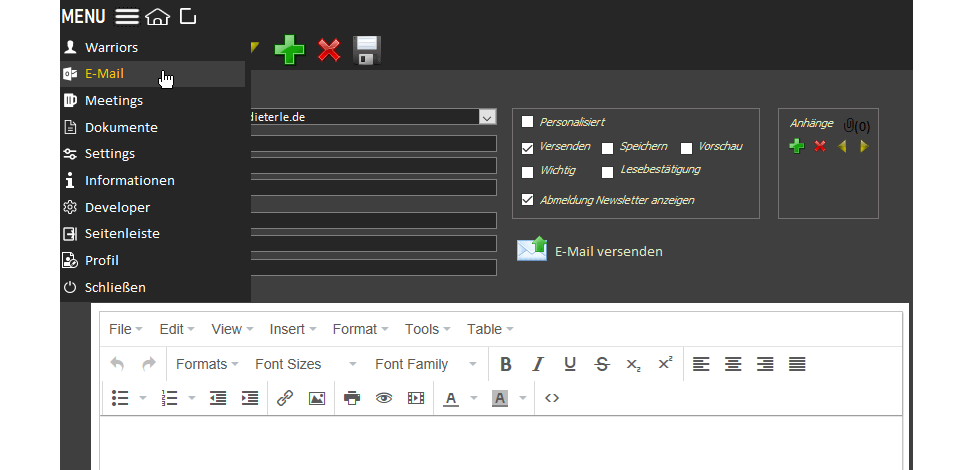Viewport: 980px width, 470px height.
Task: Select Schließen in the side menu
Action: [115, 288]
